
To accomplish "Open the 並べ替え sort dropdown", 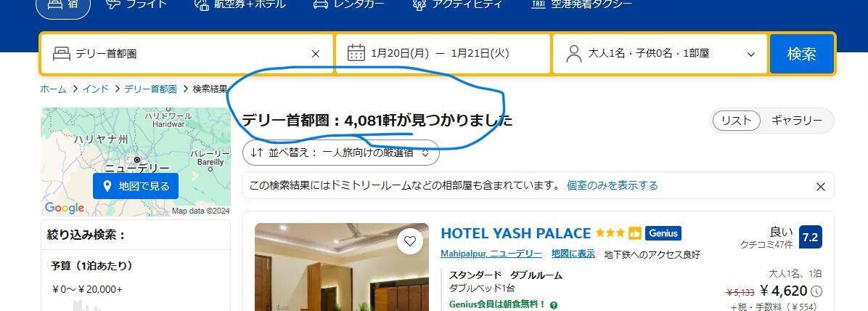I will [x=341, y=153].
